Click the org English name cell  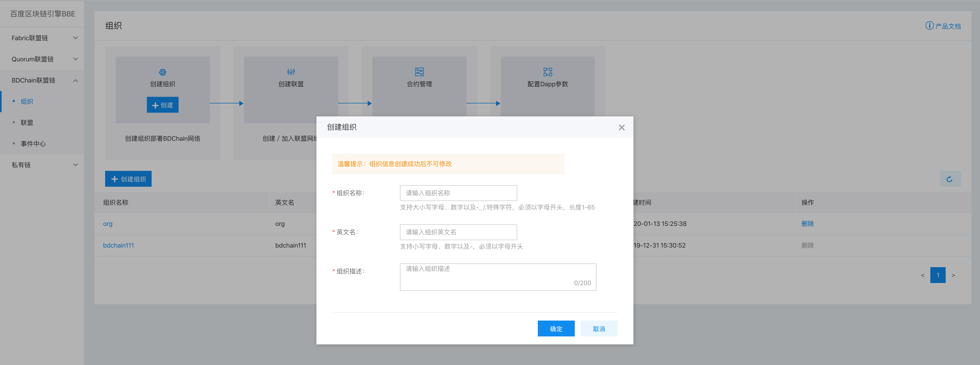point(280,224)
